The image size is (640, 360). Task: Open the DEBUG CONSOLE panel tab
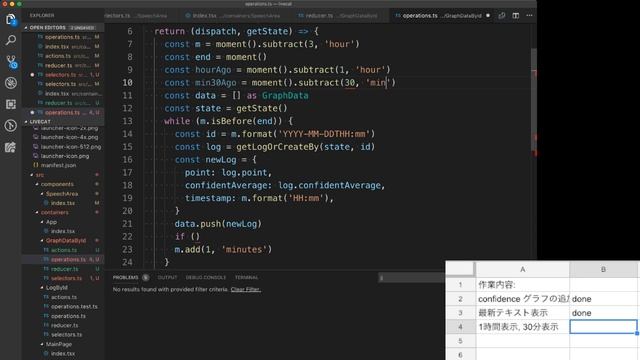pos(206,278)
